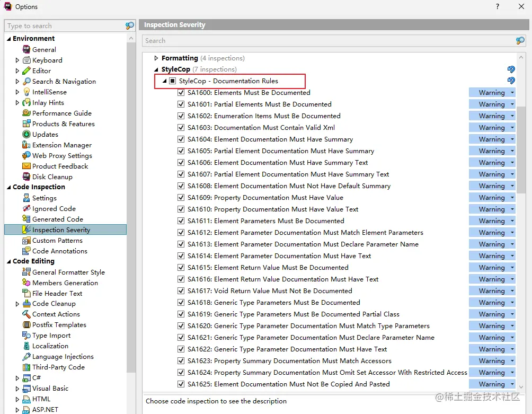
Task: Click the inspections list vertical scrollbar
Action: point(521,151)
